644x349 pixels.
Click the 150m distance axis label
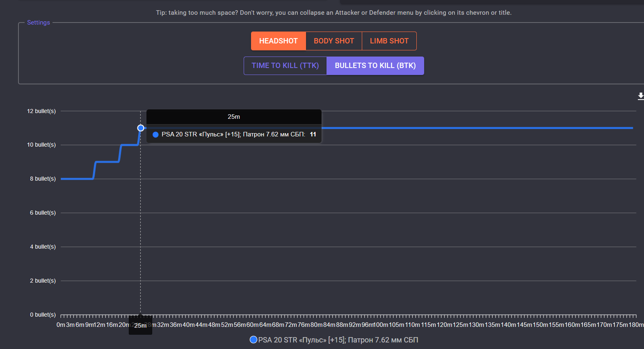click(x=540, y=325)
